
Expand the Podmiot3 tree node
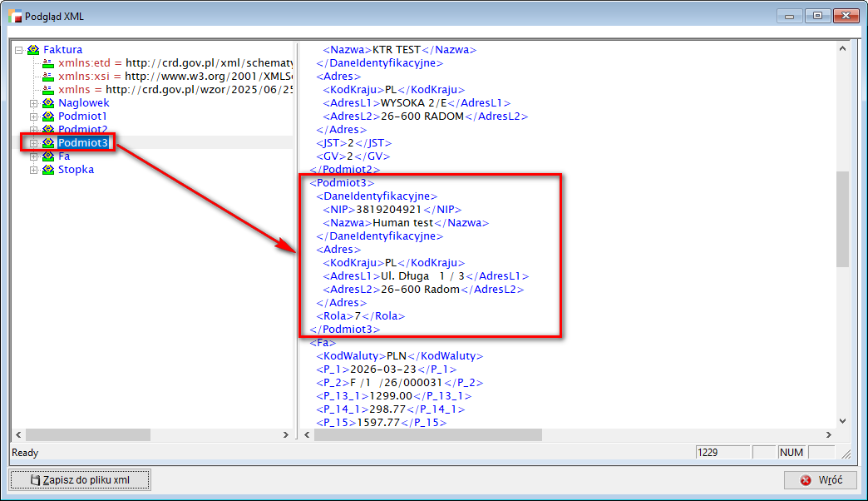tap(34, 143)
